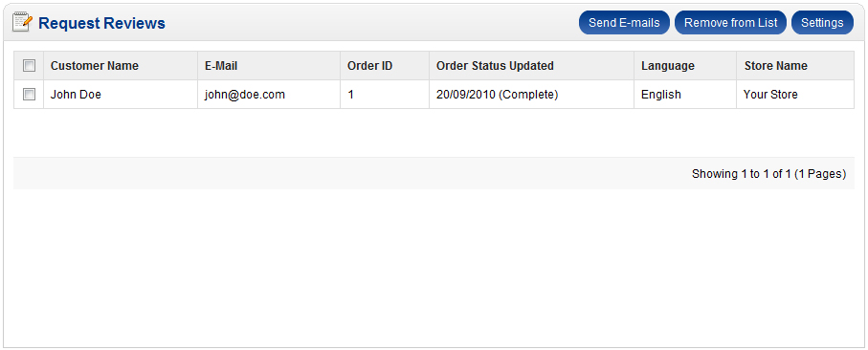Click the Order ID column header
Image resolution: width=868 pixels, height=350 pixels.
369,66
